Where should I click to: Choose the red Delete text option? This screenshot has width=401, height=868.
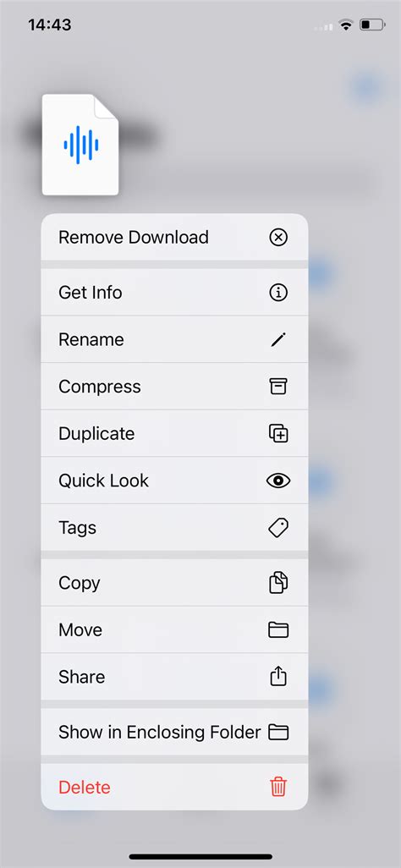[85, 787]
